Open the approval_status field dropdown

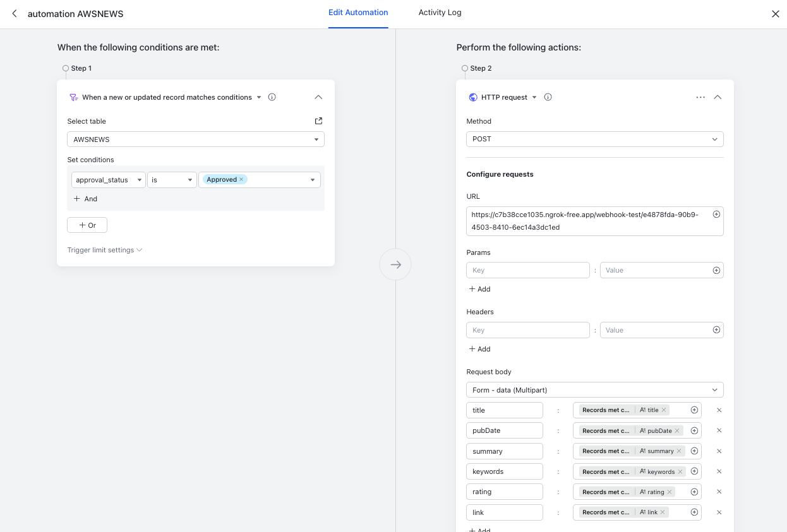(108, 179)
